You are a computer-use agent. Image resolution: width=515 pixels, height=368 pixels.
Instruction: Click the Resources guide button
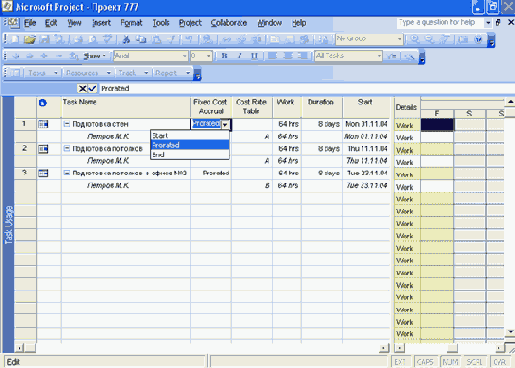click(88, 73)
